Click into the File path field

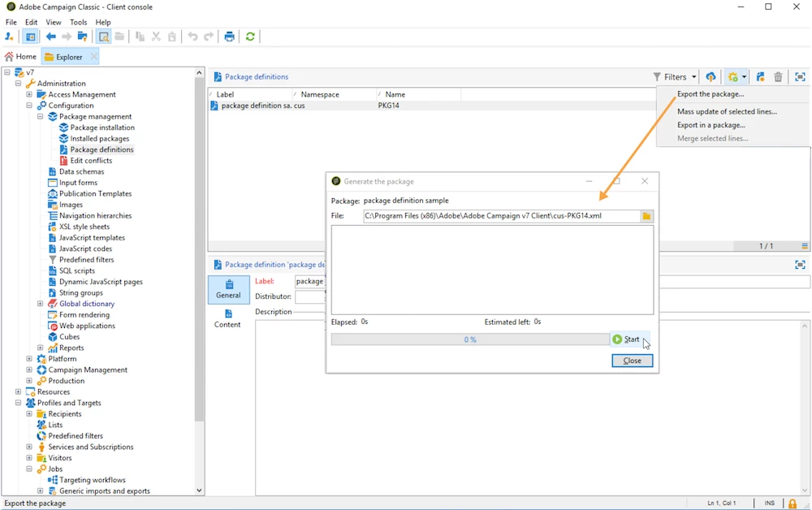pyautogui.click(x=501, y=216)
